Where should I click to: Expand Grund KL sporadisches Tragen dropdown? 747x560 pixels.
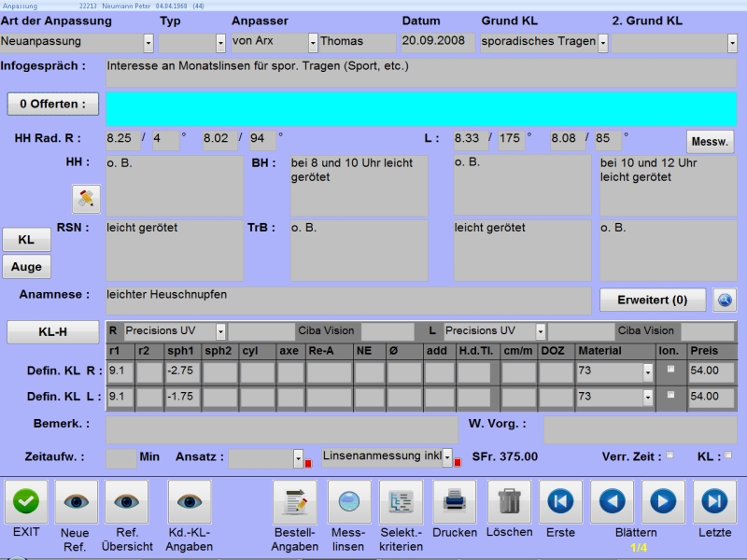click(x=603, y=43)
